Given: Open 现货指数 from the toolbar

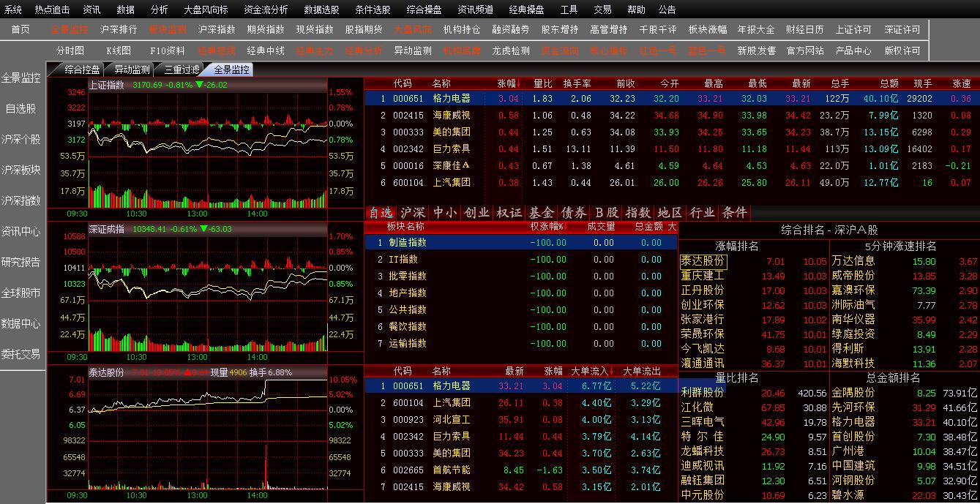Looking at the screenshot, I should [x=315, y=29].
